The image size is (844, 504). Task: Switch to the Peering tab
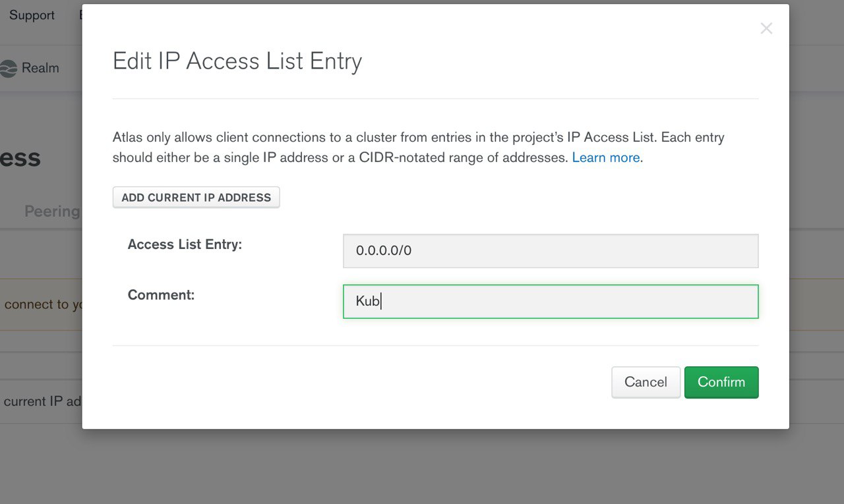pos(52,211)
